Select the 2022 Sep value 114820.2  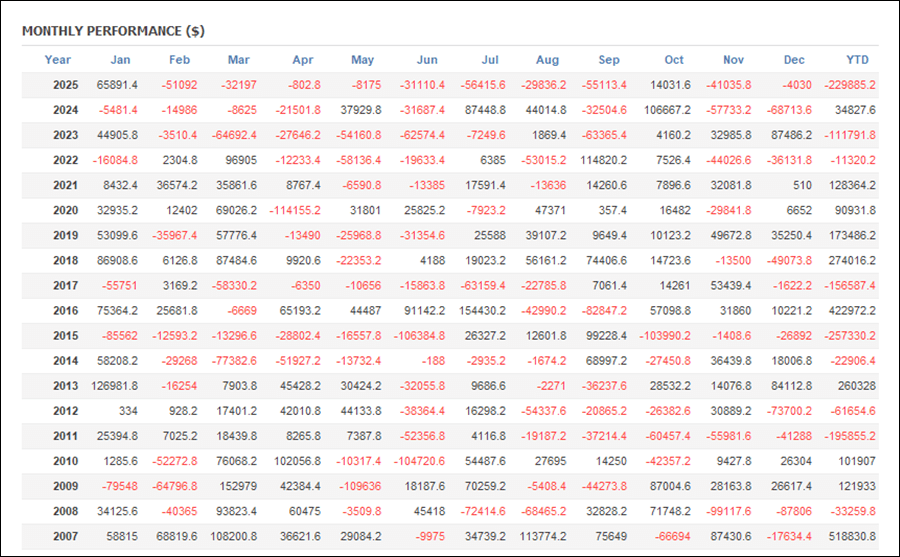tap(597, 160)
